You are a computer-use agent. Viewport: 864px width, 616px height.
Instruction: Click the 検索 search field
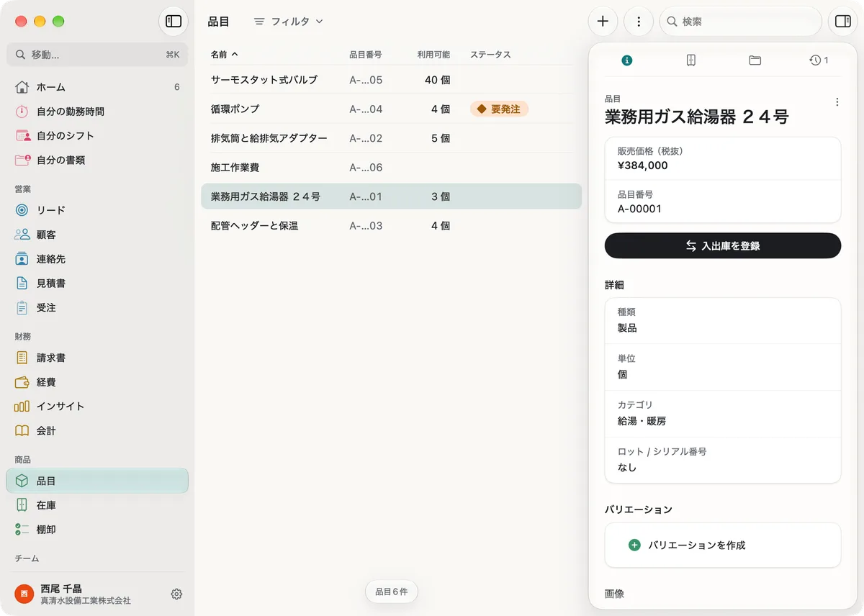(x=741, y=22)
